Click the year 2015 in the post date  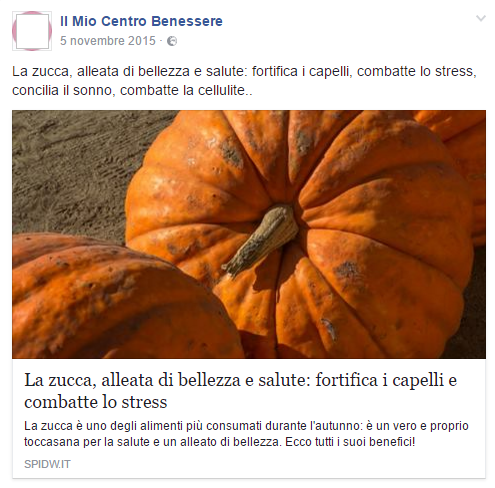142,41
